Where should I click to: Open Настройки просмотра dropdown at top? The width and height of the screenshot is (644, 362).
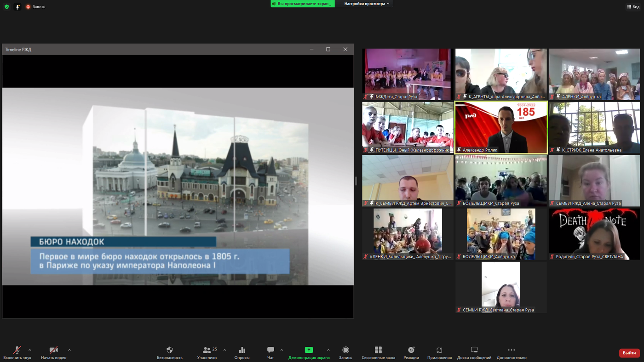coord(367,4)
